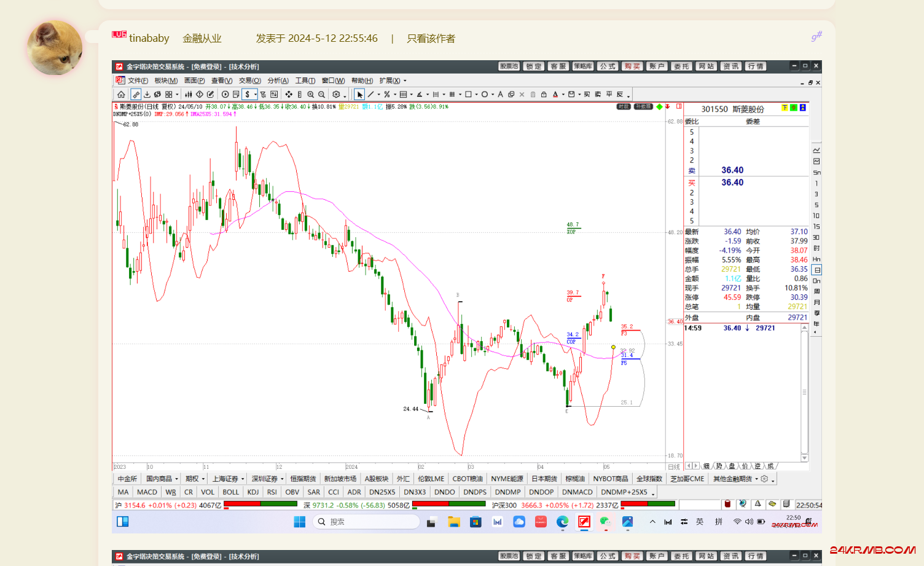Select the line drawing tool

pos(370,95)
